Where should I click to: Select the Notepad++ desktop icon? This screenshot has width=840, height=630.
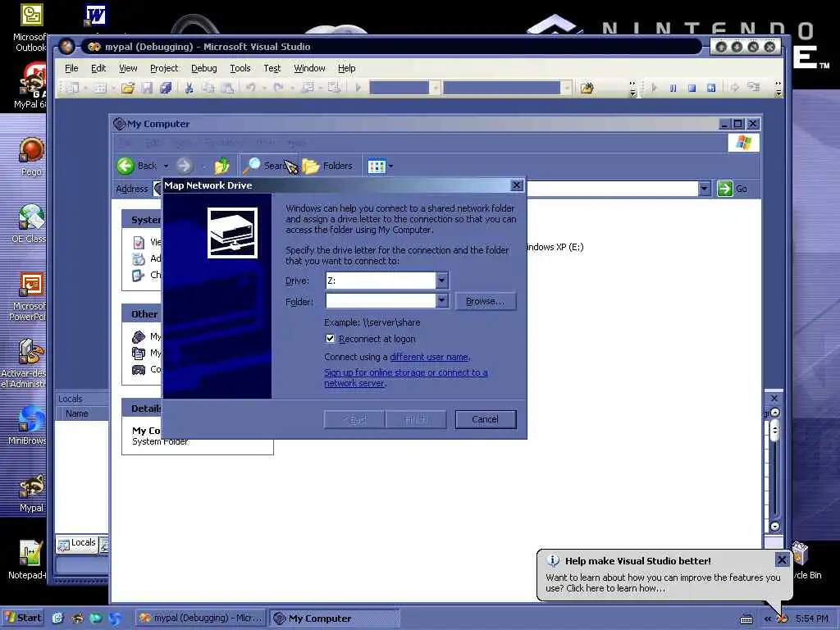point(30,559)
